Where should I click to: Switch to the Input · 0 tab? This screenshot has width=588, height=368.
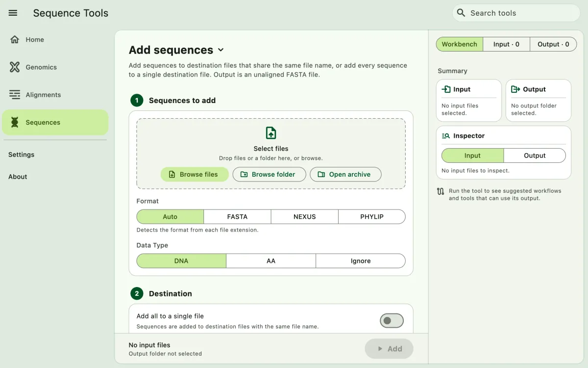[507, 44]
